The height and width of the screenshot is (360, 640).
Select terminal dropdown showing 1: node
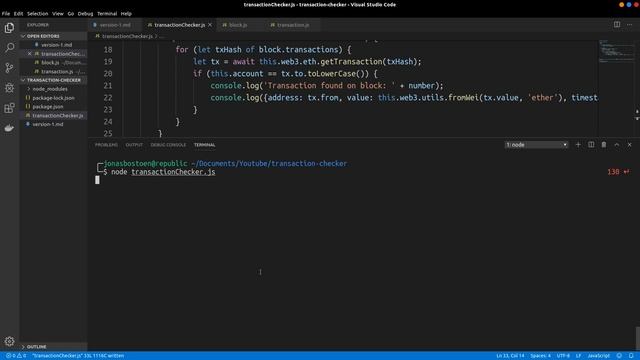536,145
